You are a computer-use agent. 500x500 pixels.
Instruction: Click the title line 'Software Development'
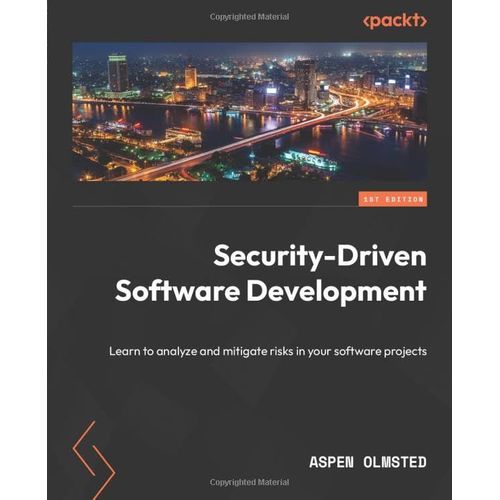(271, 291)
